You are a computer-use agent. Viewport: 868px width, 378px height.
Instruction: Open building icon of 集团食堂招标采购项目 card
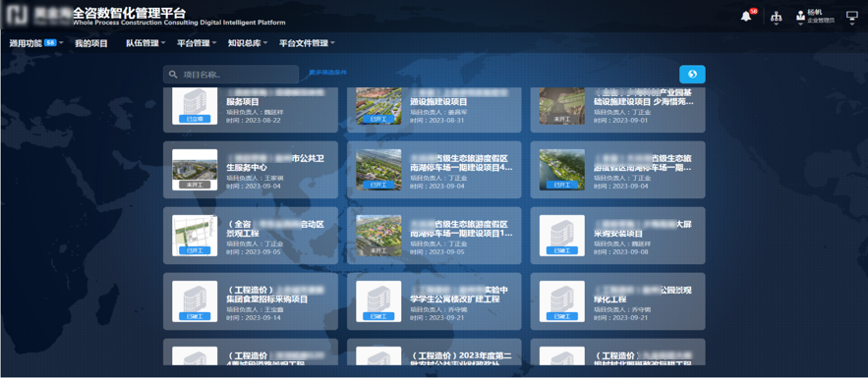click(195, 301)
